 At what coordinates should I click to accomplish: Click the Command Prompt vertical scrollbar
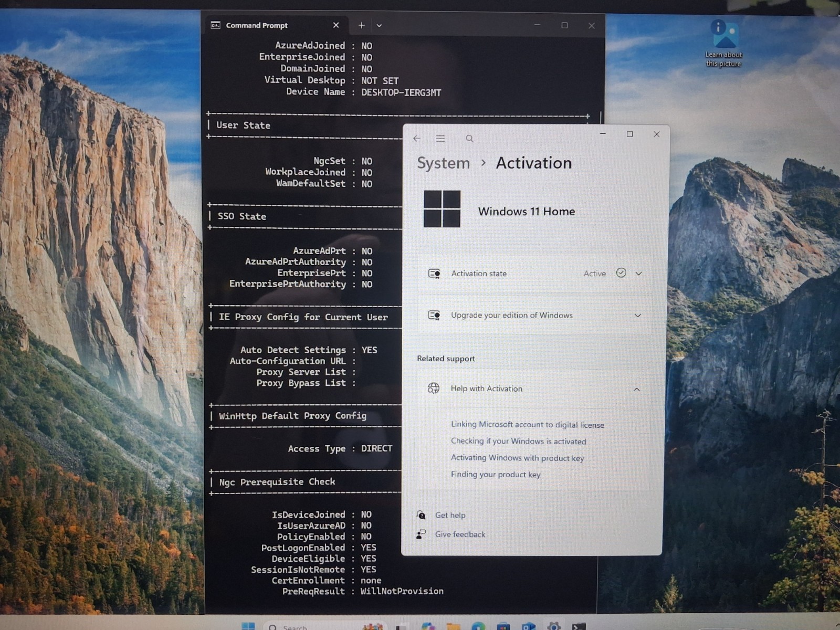point(601,118)
